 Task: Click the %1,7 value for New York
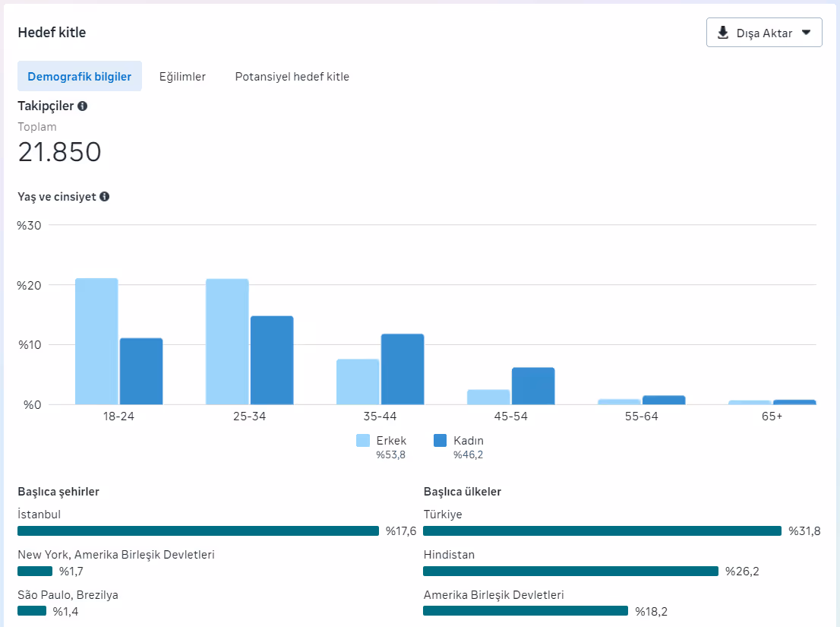point(71,572)
